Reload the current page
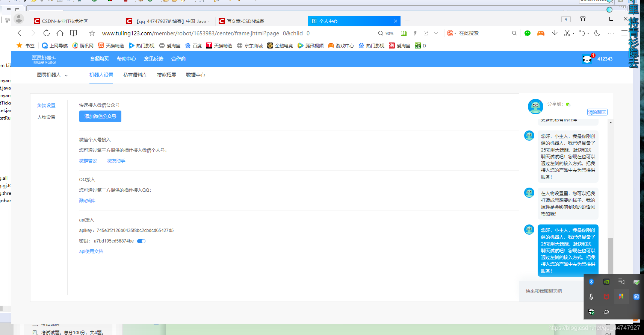The image size is (644, 335). pyautogui.click(x=47, y=33)
